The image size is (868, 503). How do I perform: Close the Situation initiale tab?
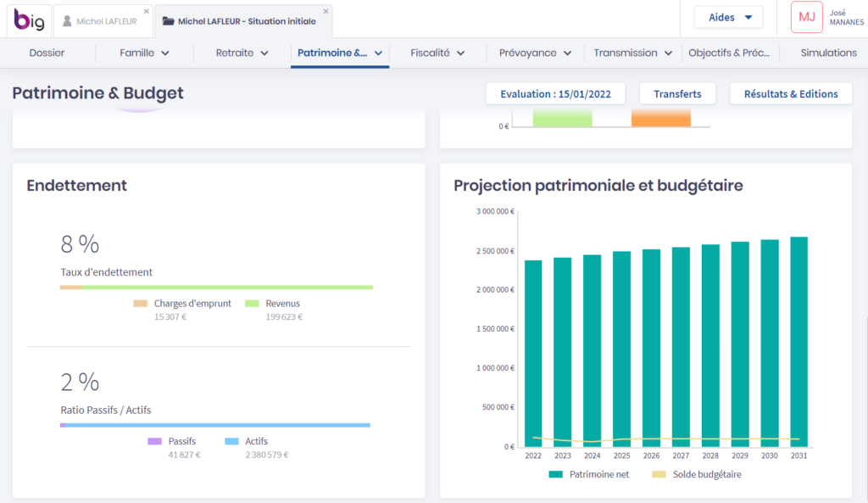(x=325, y=11)
